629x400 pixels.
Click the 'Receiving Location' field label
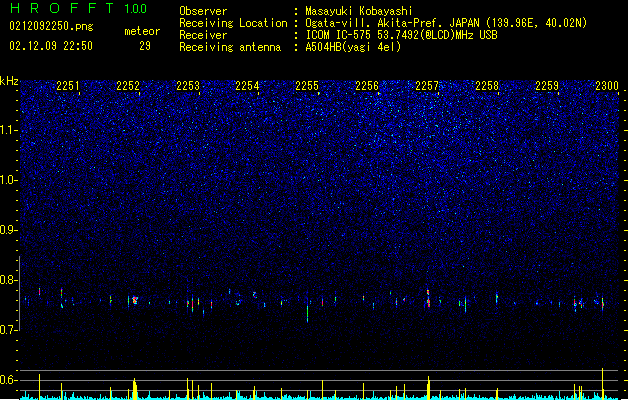pos(233,23)
